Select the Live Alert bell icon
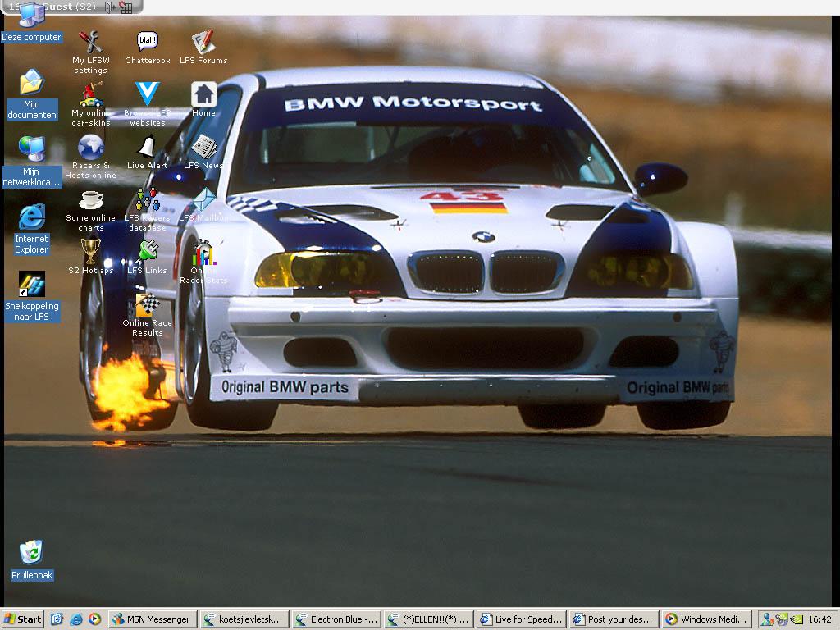This screenshot has height=630, width=840. pyautogui.click(x=148, y=146)
